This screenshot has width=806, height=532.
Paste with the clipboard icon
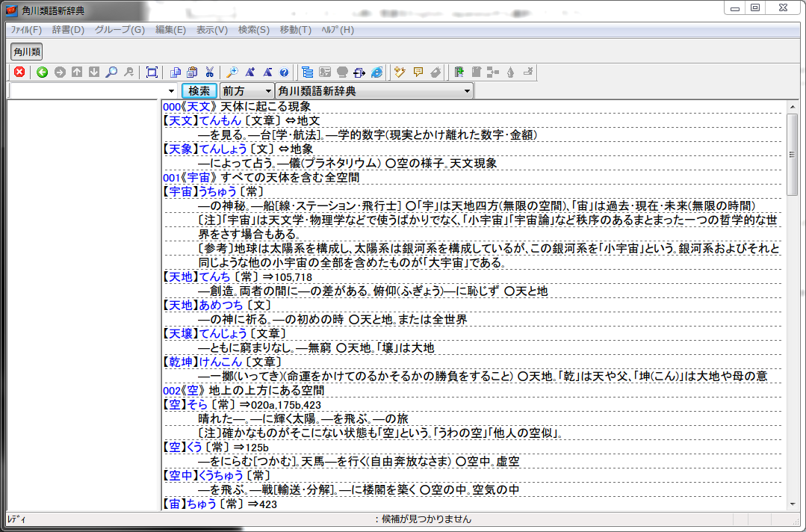click(192, 72)
